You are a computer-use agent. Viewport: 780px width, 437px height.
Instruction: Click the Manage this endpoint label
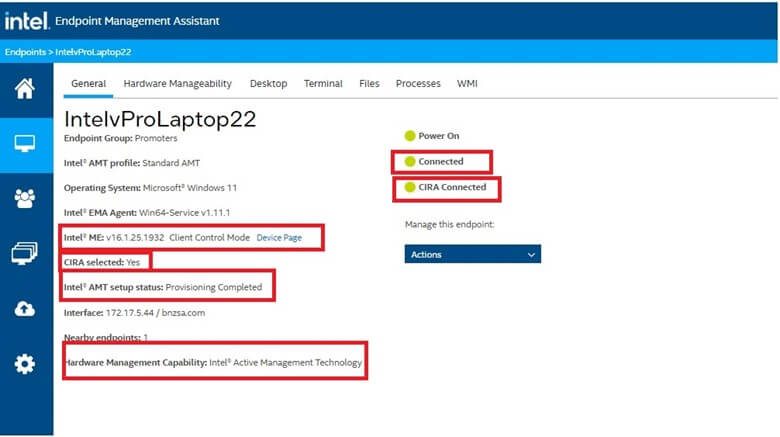click(x=450, y=224)
